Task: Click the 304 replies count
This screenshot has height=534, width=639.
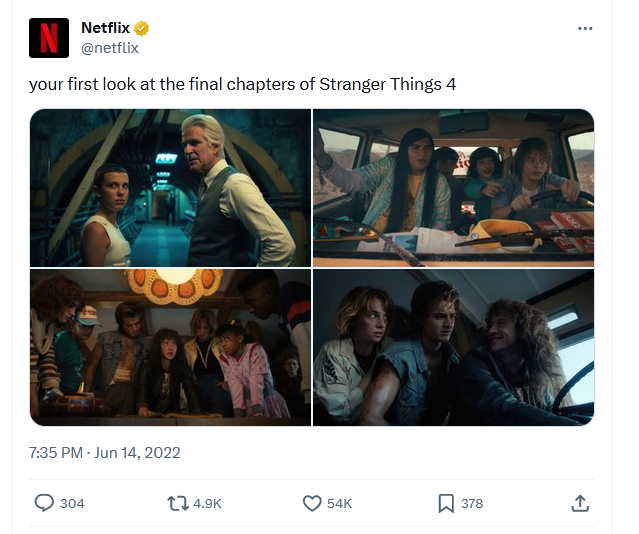Action: pyautogui.click(x=72, y=503)
